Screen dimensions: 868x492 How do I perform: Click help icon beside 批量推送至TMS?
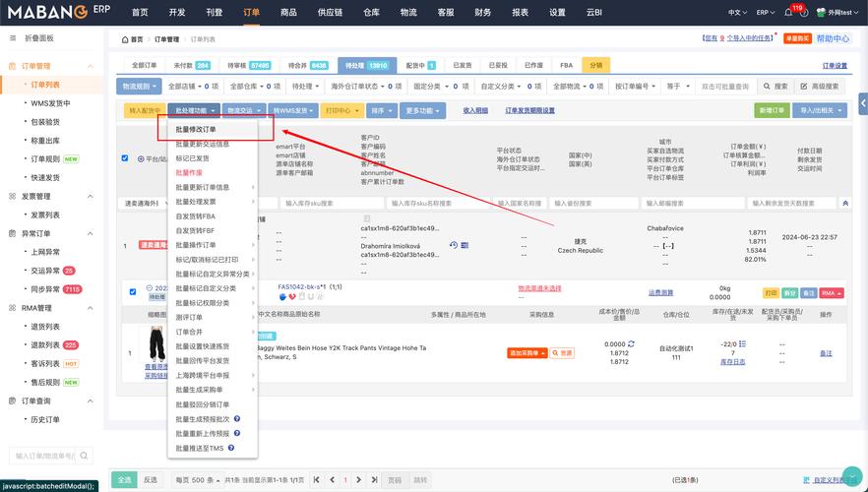(231, 448)
